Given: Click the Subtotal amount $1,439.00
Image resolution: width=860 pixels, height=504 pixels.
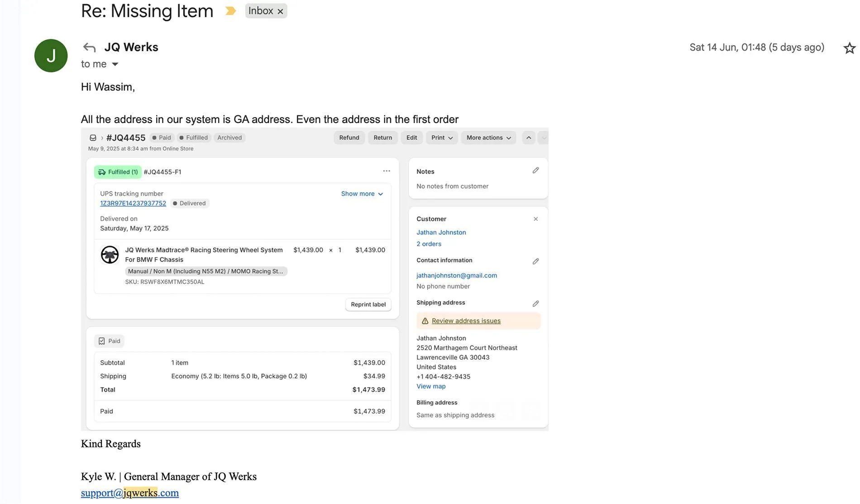Looking at the screenshot, I should (369, 363).
